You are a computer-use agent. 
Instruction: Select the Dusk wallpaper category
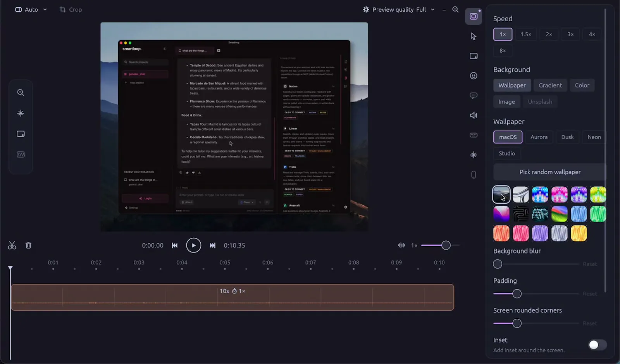(567, 137)
